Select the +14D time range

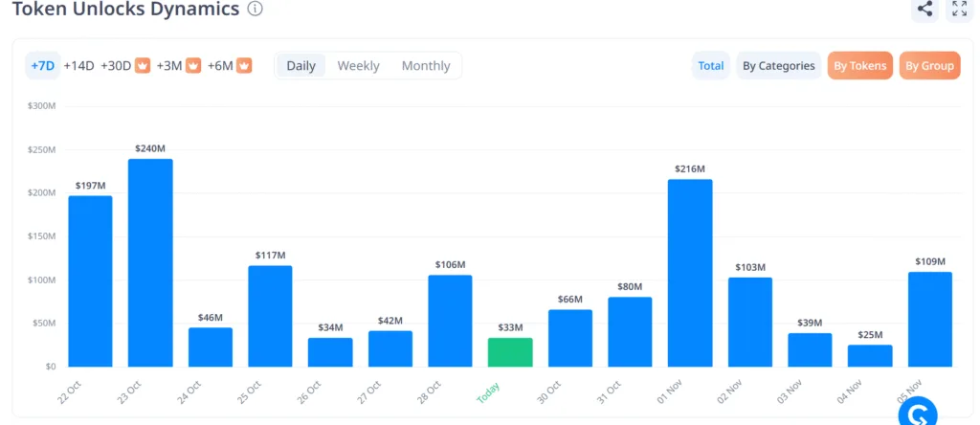(x=78, y=66)
